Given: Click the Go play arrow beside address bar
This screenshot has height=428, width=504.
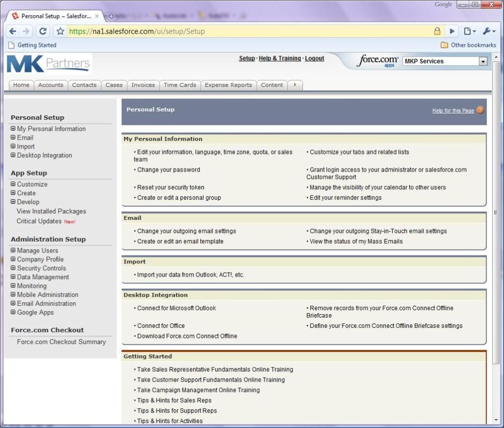Looking at the screenshot, I should point(452,31).
